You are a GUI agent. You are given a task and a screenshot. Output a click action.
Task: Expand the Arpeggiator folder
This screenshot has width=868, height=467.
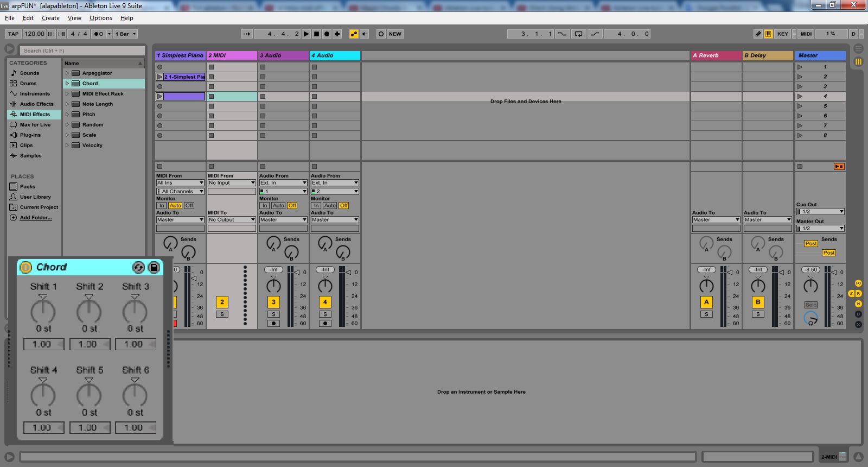tap(67, 73)
